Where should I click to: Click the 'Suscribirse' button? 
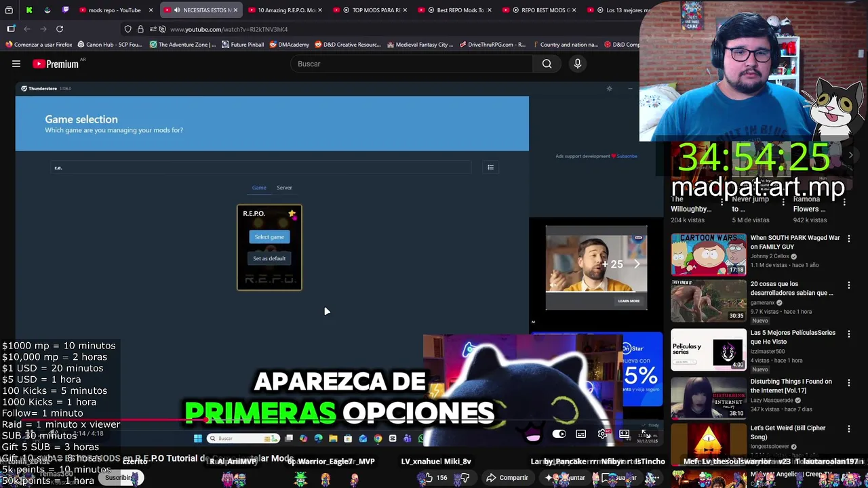(x=121, y=478)
